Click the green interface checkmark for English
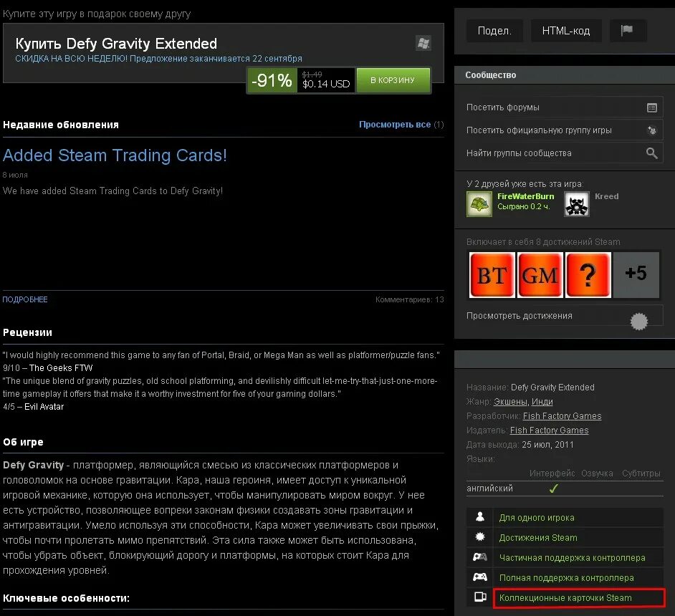The width and height of the screenshot is (675, 616). coord(554,489)
